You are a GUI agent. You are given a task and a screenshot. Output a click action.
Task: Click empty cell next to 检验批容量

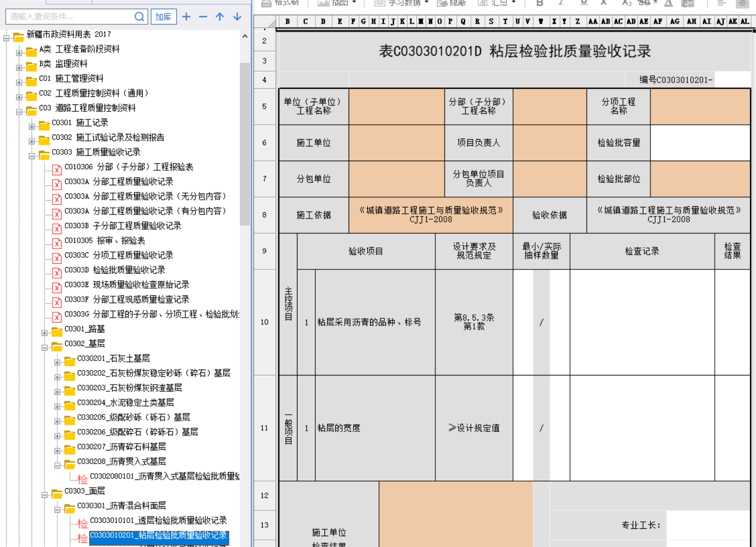pyautogui.click(x=700, y=143)
